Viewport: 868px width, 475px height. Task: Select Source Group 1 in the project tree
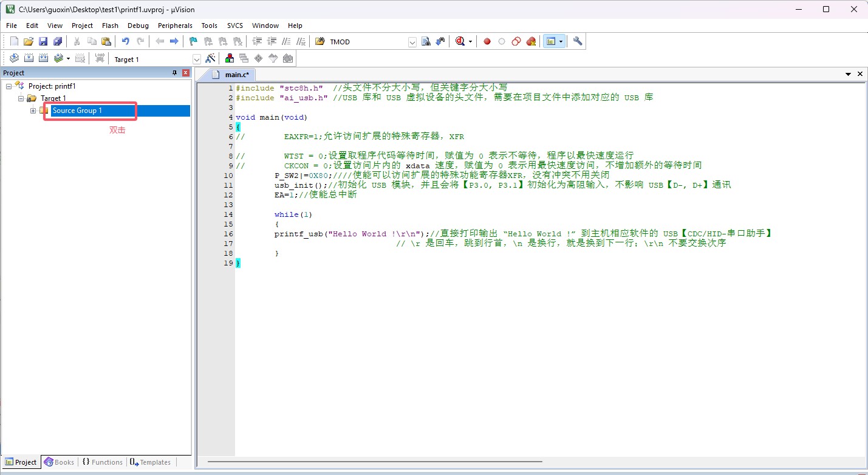[77, 111]
